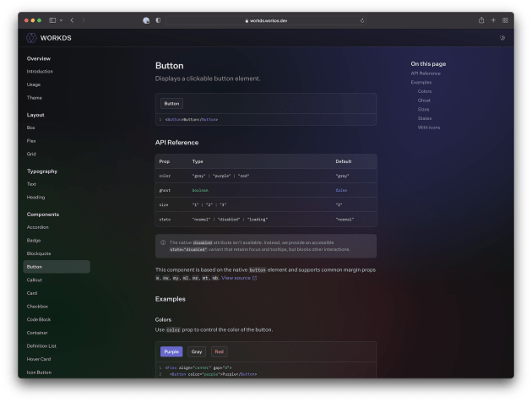Open the Share icon in Safari toolbar

tap(481, 20)
